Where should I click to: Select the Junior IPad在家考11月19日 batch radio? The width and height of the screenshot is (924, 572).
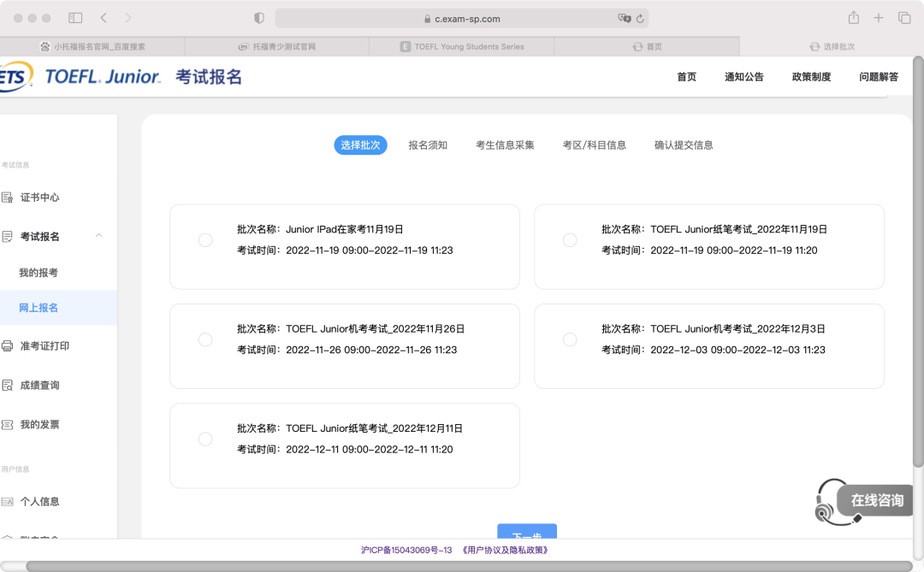coord(205,240)
